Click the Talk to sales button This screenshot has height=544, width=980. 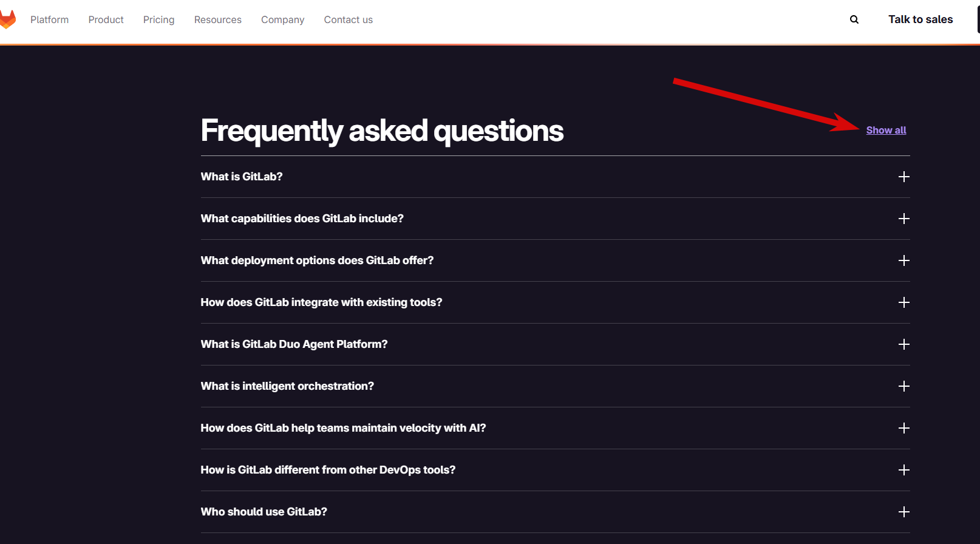pyautogui.click(x=920, y=19)
